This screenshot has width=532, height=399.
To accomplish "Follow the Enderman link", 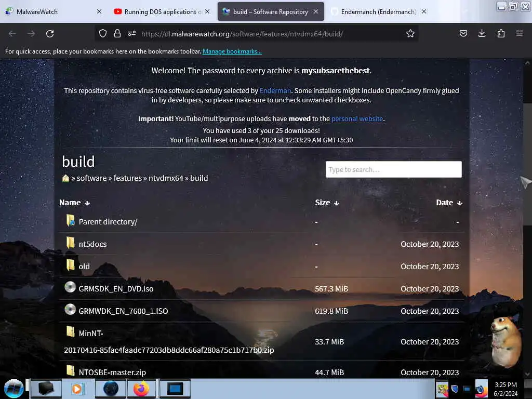I will click(x=275, y=90).
